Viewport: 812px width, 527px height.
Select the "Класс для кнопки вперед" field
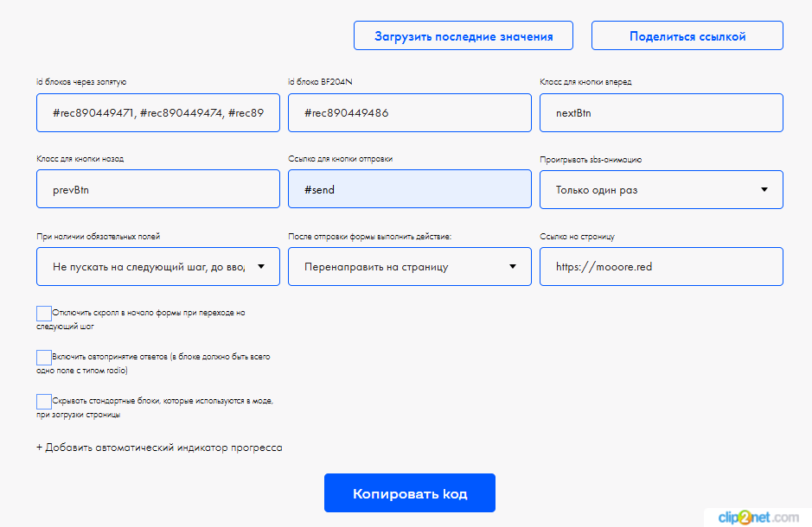[x=661, y=113]
